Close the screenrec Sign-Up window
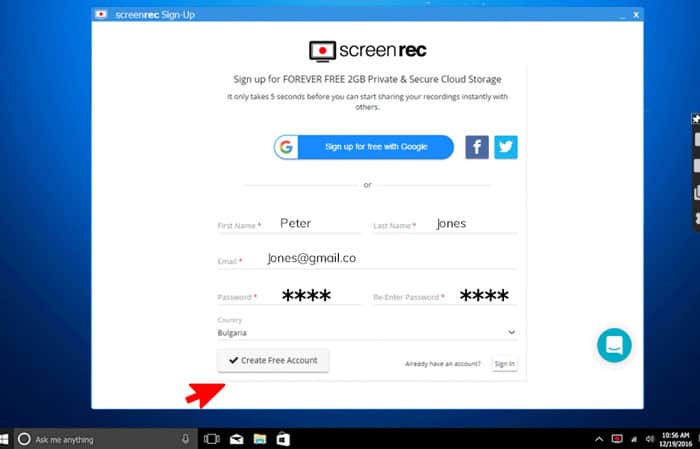This screenshot has height=449, width=700. pyautogui.click(x=636, y=15)
